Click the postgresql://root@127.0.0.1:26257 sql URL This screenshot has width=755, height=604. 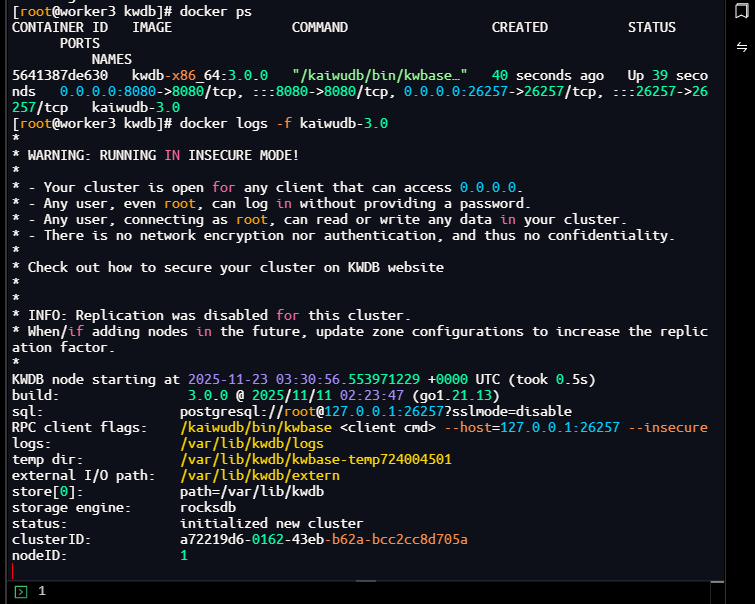(x=376, y=411)
